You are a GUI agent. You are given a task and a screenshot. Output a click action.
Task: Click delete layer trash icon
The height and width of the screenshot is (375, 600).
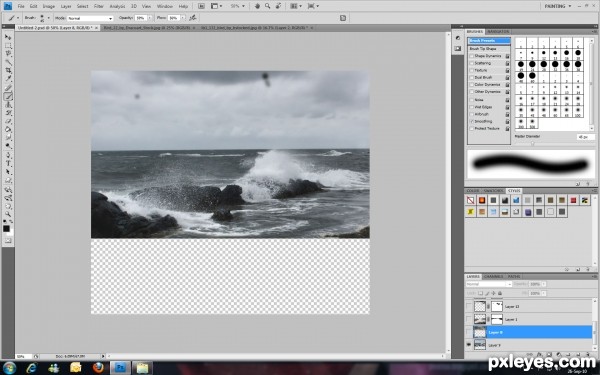click(588, 355)
